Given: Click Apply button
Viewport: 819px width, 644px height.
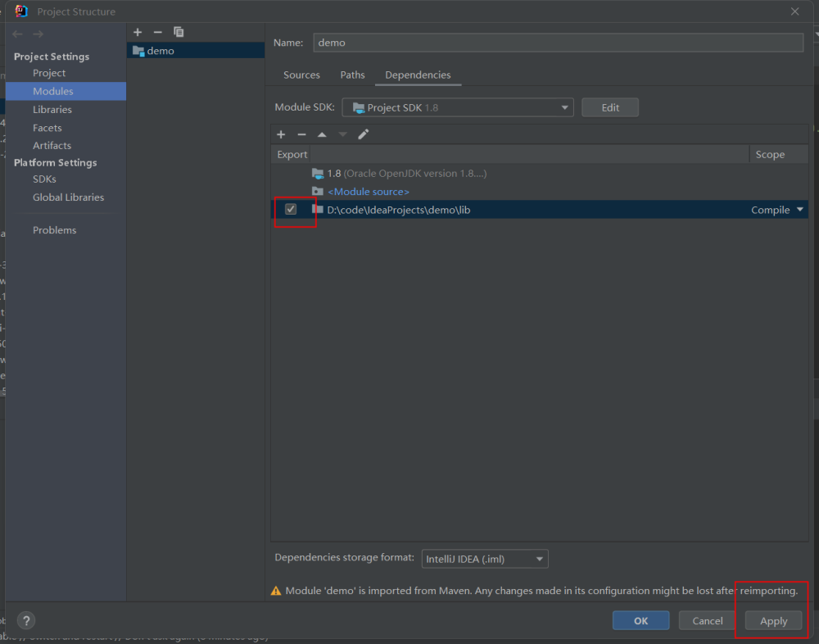Looking at the screenshot, I should pos(774,620).
